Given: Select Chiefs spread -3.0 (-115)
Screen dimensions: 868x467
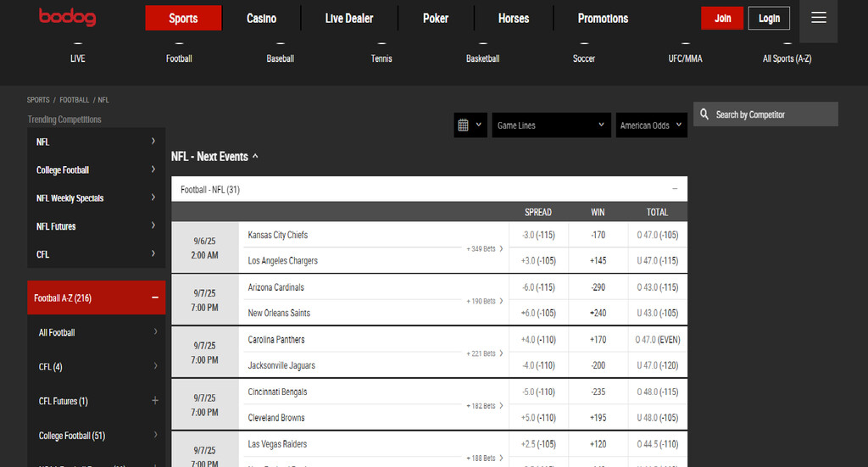Looking at the screenshot, I should (x=538, y=235).
